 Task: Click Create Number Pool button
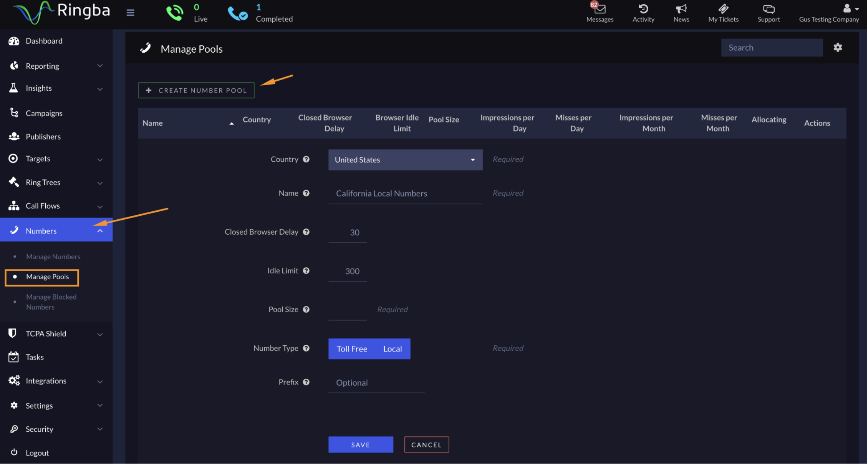pyautogui.click(x=196, y=91)
